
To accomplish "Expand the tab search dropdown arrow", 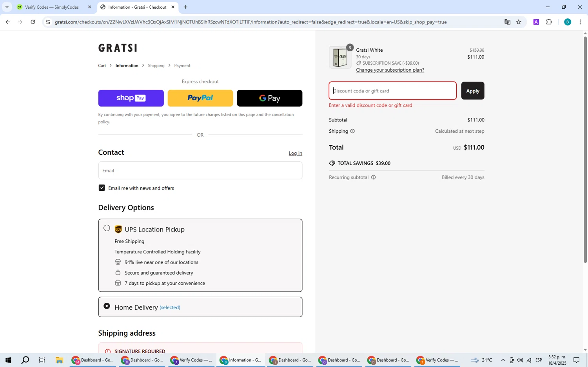I will pyautogui.click(x=7, y=7).
